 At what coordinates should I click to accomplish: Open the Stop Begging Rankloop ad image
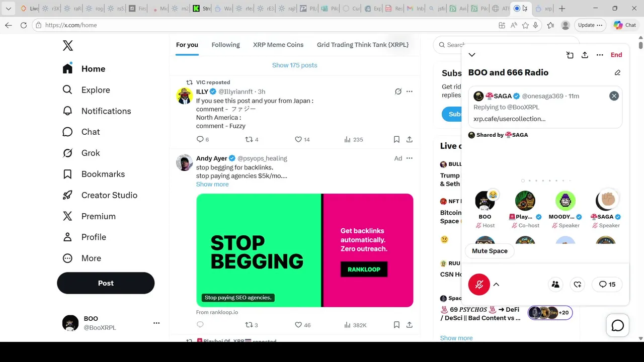305,250
